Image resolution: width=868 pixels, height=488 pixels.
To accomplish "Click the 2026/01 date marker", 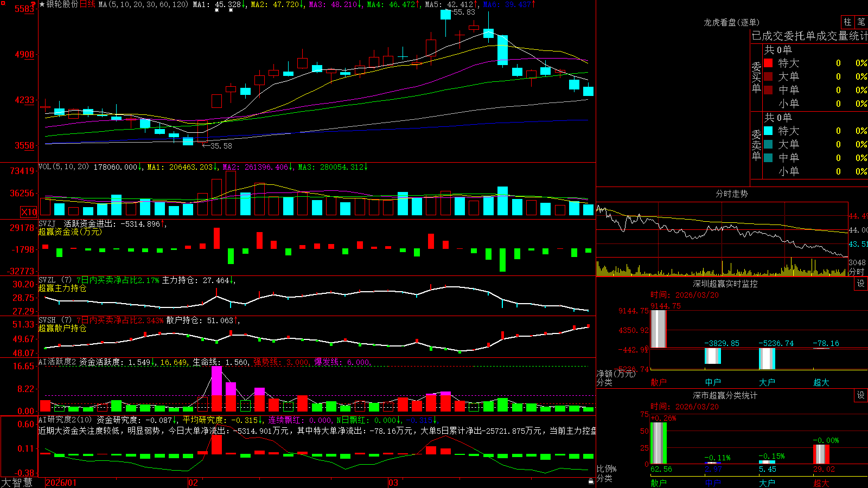I will click(x=61, y=483).
